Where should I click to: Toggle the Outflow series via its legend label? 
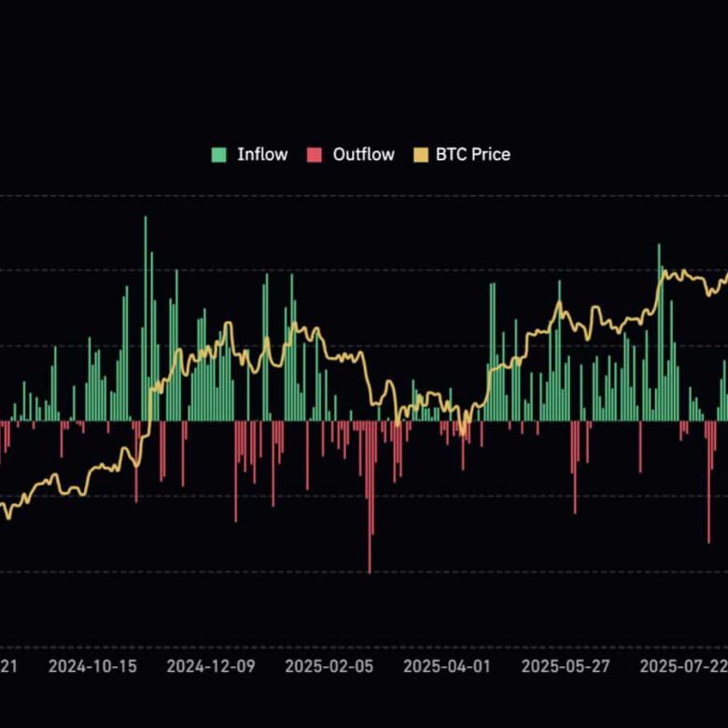point(364,155)
